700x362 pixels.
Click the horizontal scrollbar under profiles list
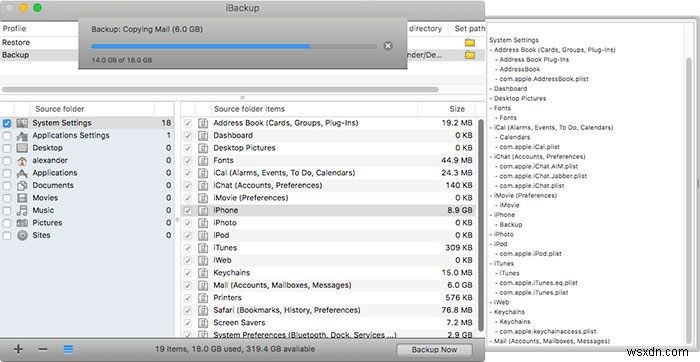point(220,90)
